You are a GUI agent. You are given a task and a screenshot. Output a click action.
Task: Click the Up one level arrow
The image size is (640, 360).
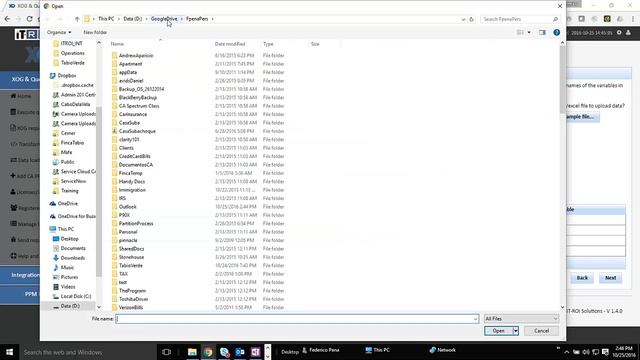[77, 19]
